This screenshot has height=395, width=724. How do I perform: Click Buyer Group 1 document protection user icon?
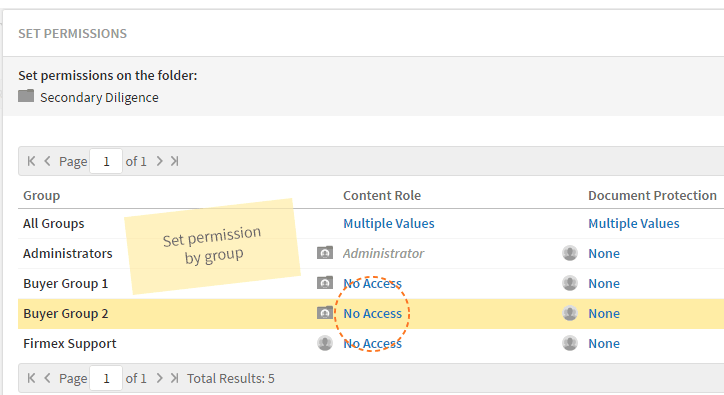570,283
